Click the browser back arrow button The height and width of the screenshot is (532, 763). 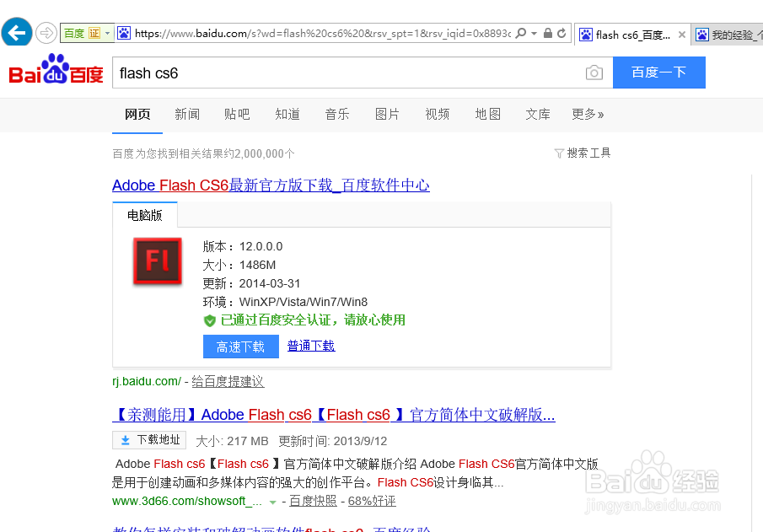[17, 33]
